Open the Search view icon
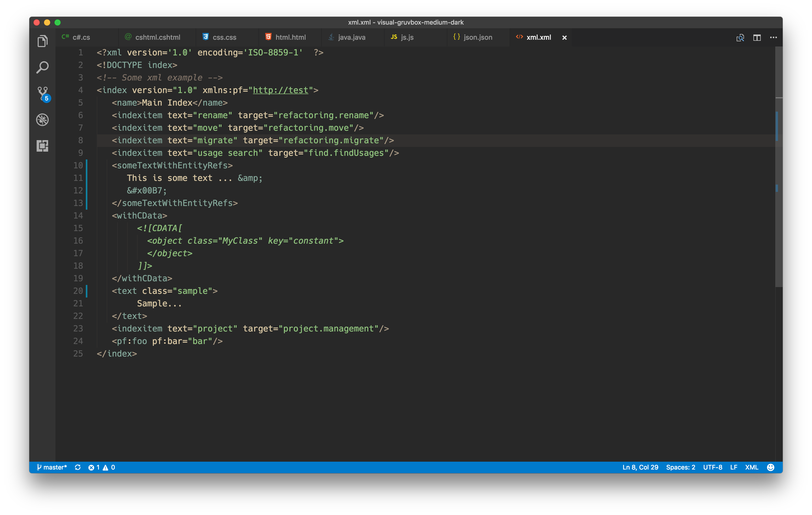The width and height of the screenshot is (812, 515). (x=42, y=67)
